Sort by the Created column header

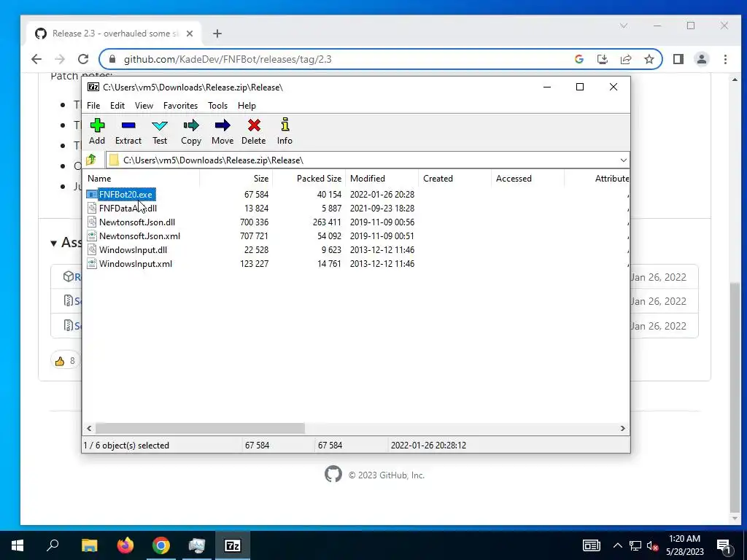455,179
